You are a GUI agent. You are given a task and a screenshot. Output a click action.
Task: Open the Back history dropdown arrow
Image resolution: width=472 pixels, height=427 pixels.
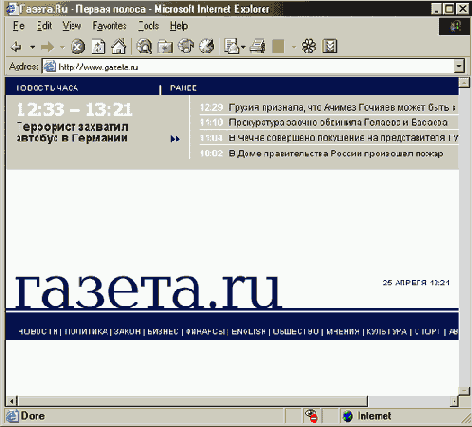point(32,47)
